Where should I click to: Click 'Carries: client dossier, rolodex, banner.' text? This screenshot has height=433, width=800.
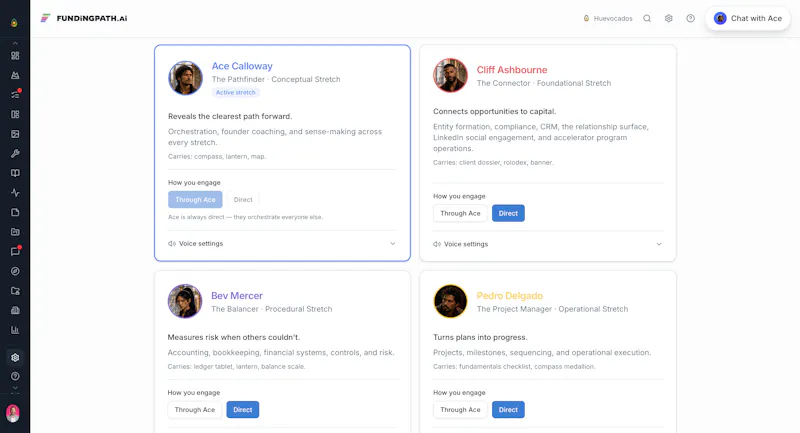493,163
